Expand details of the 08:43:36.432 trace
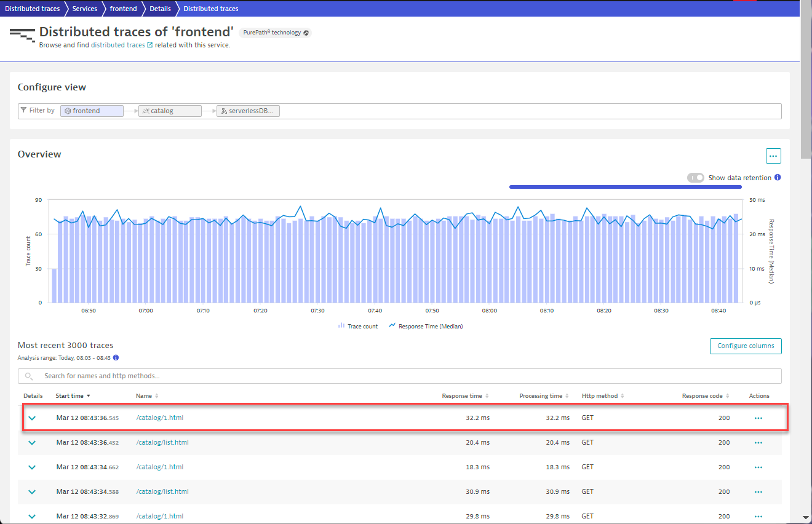The image size is (812, 524). coord(32,443)
